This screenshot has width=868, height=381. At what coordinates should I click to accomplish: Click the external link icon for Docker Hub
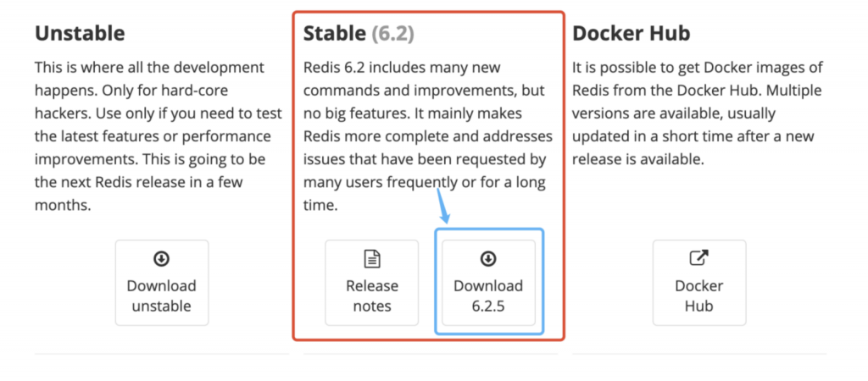[x=698, y=257]
